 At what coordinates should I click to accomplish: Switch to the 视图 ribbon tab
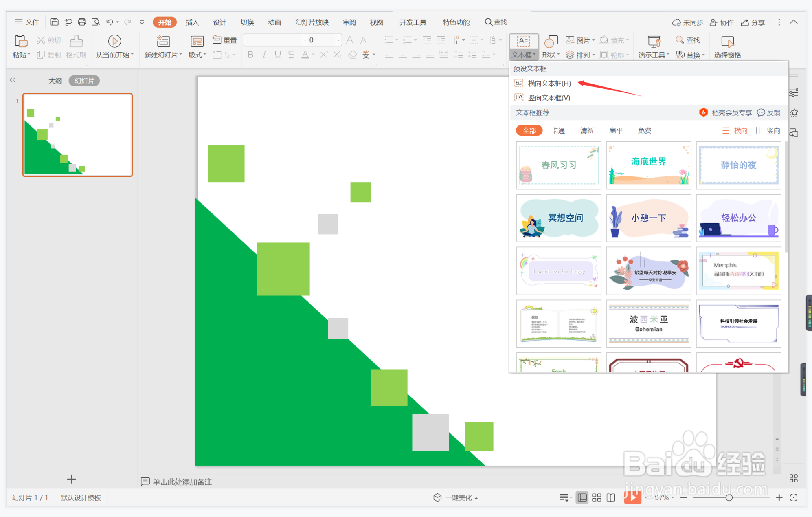click(377, 22)
